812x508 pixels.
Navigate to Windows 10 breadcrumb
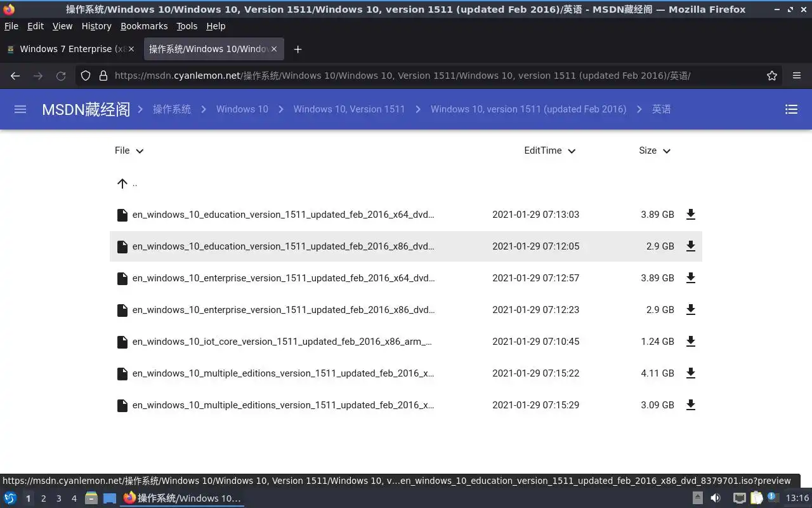click(x=242, y=109)
